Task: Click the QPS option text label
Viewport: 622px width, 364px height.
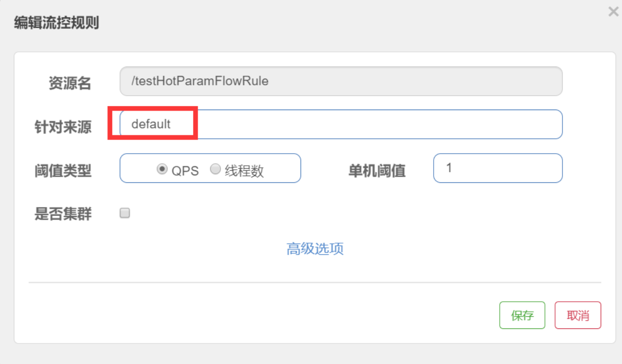Action: tap(185, 171)
